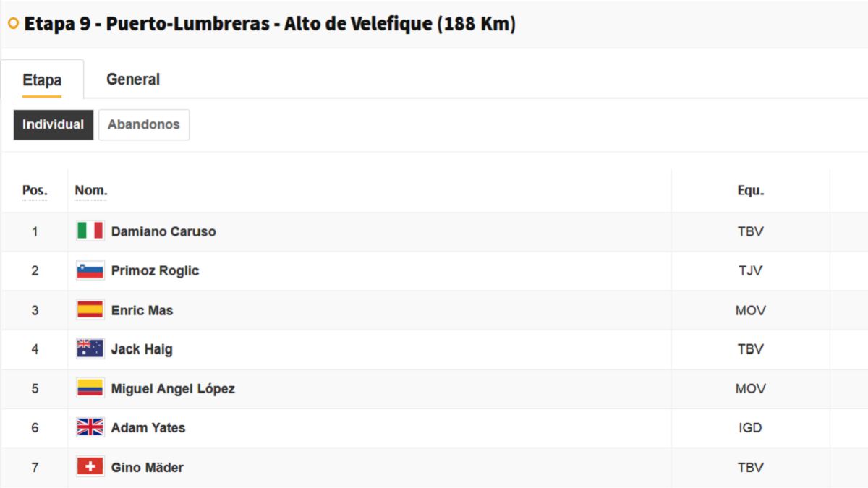The width and height of the screenshot is (868, 488).
Task: Click the Italian flag beside Damiano Caruso
Action: click(x=90, y=231)
